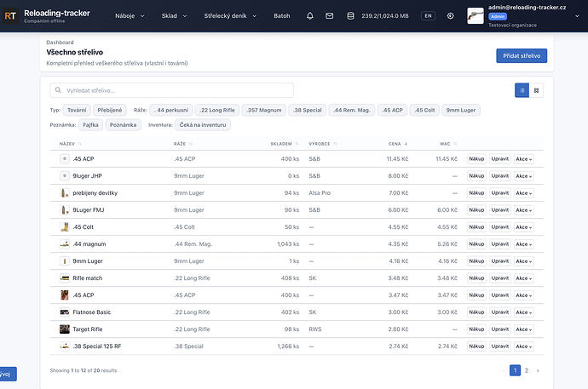The height and width of the screenshot is (389, 588).
Task: Open the Batoh menu item
Action: point(281,15)
